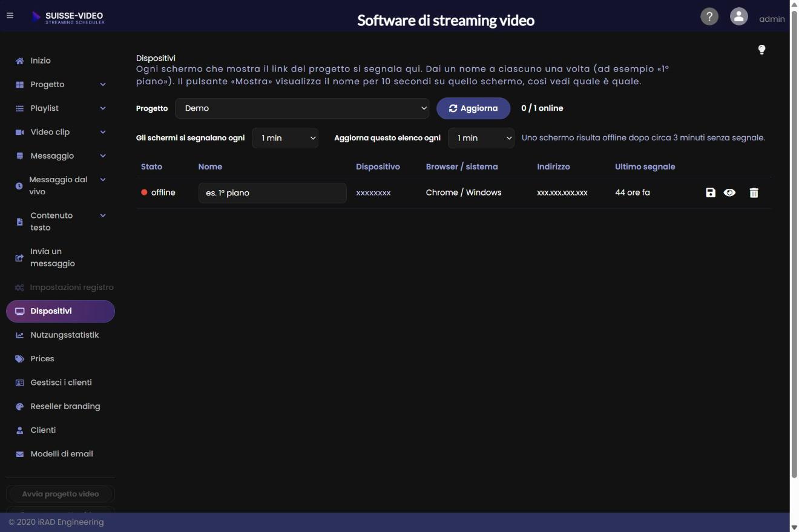Image resolution: width=799 pixels, height=532 pixels.
Task: Expand the Video clip sidebar menu
Action: coord(61,132)
